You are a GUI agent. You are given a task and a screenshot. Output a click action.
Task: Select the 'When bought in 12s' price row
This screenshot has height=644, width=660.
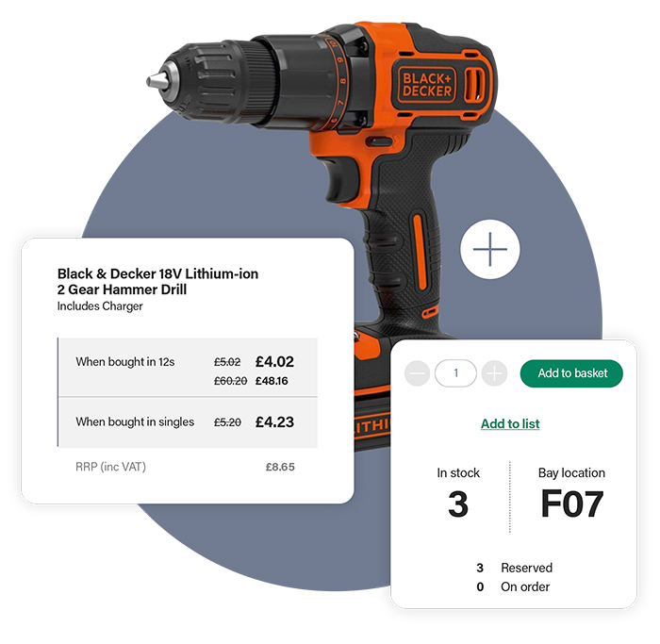(188, 367)
